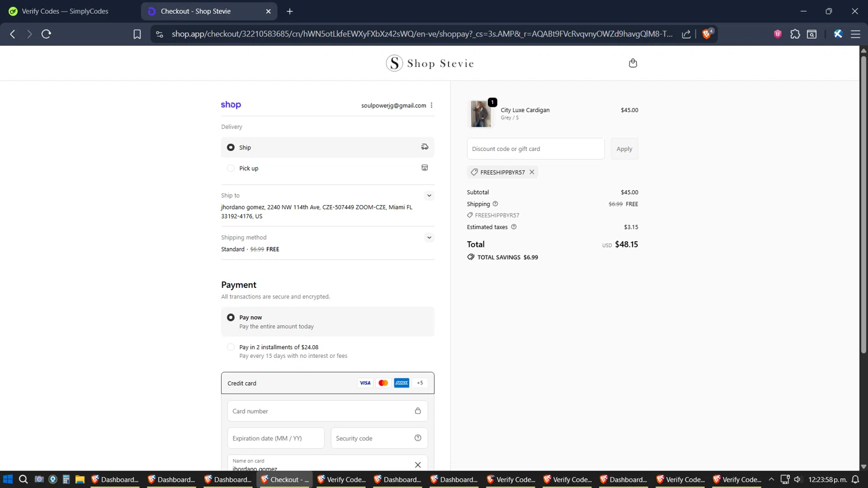This screenshot has height=488, width=868.
Task: Click the Checkout taskbar window button
Action: (x=285, y=479)
